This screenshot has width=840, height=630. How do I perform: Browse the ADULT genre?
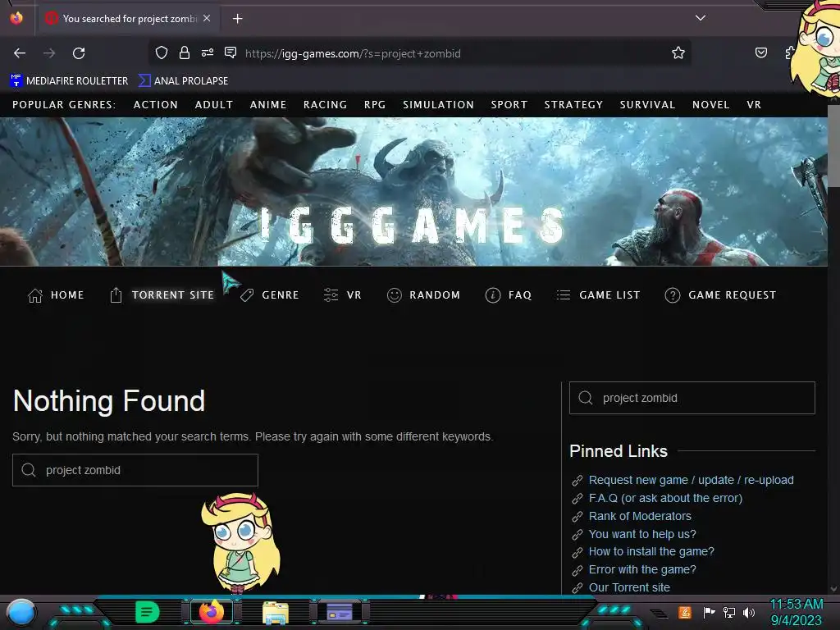(214, 105)
